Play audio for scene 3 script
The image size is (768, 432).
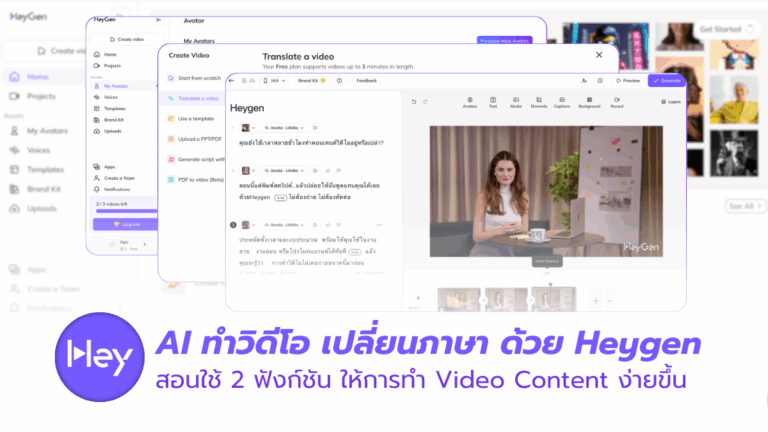point(315,225)
